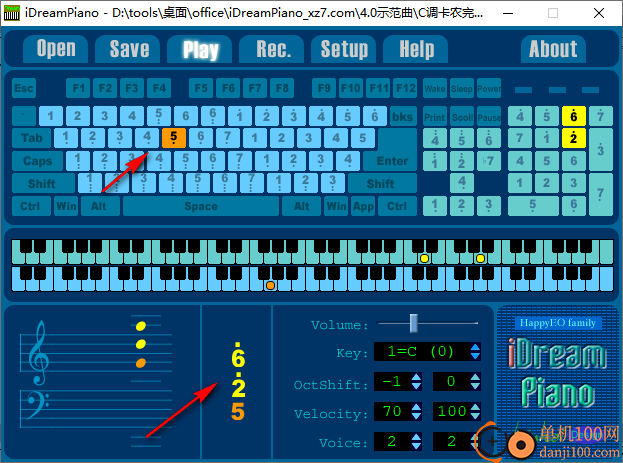623x463 pixels.
Task: Click first Velocity spinner arrows
Action: tap(416, 411)
